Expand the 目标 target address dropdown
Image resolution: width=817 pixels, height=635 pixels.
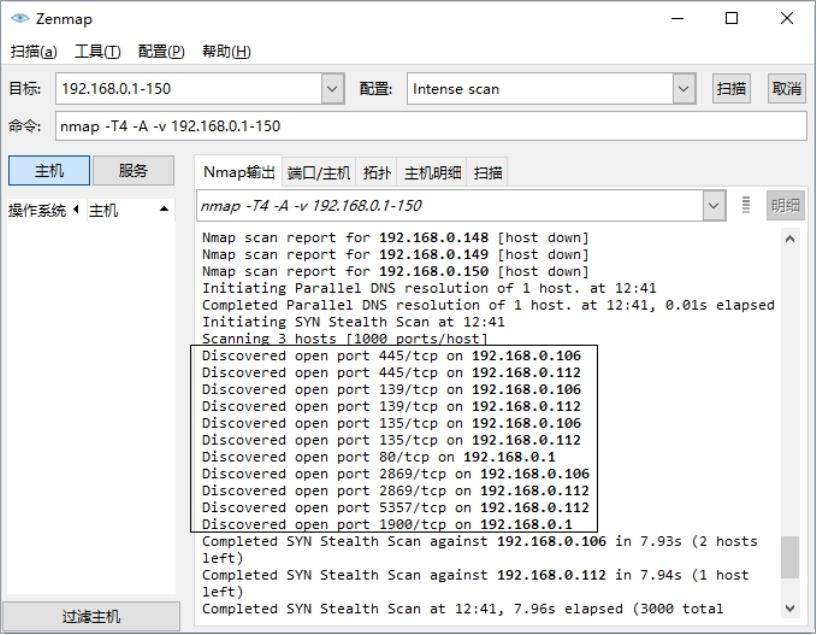[333, 89]
